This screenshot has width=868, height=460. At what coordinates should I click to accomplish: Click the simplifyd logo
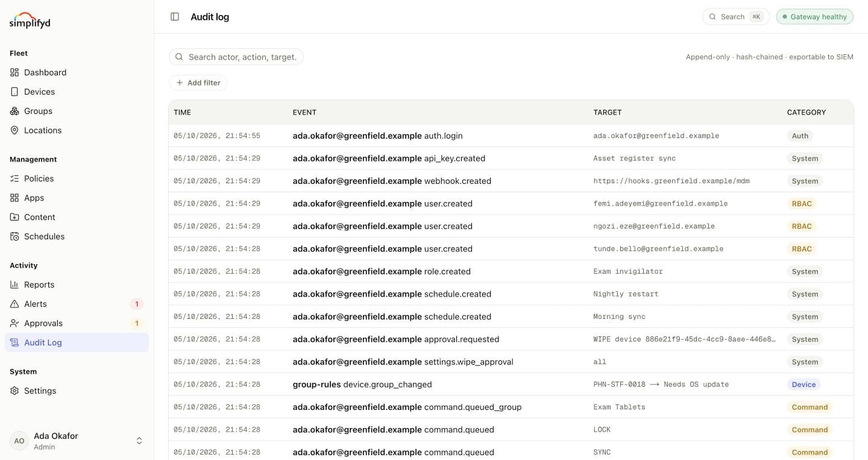(30, 20)
